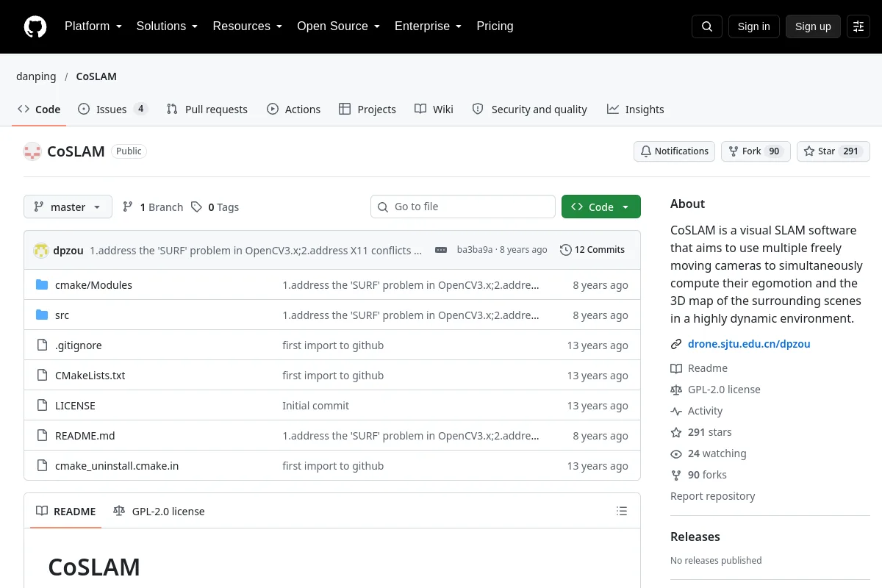Click the README.md file icon

(x=42, y=436)
